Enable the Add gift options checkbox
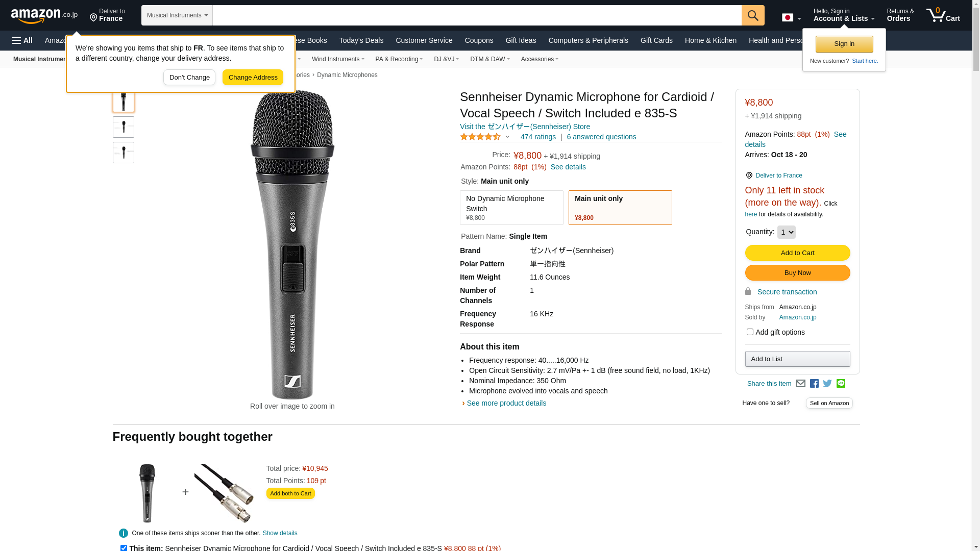Viewport: 980px width, 551px height. tap(750, 332)
